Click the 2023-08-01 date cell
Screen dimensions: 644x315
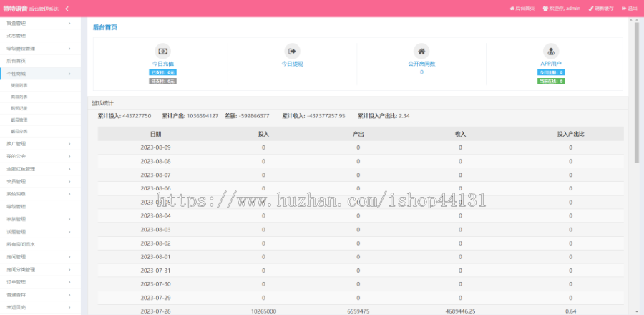click(156, 257)
